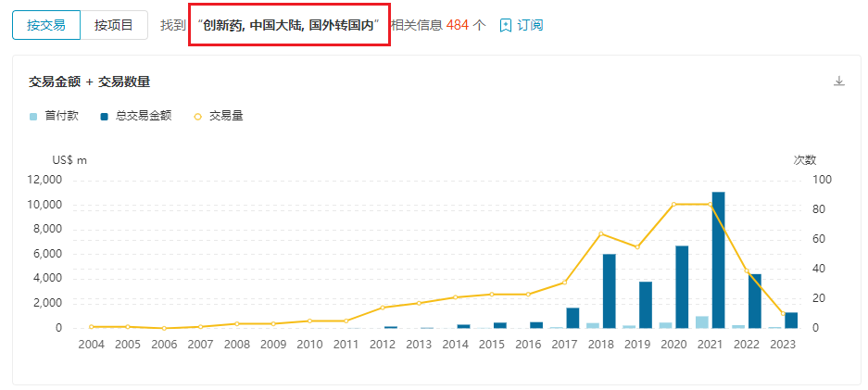The height and width of the screenshot is (390, 868).
Task: Click the 2018 point on transaction volume line
Action: point(601,233)
